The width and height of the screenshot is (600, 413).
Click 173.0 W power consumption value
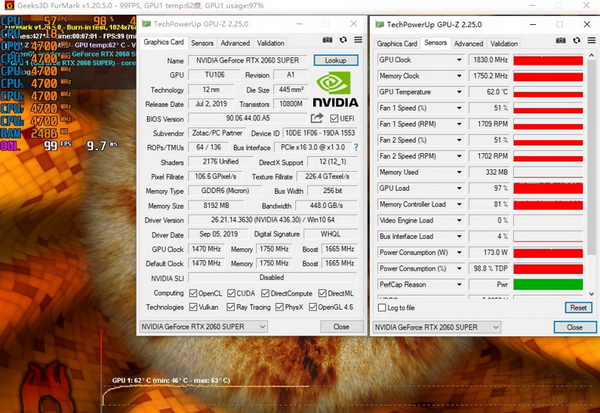click(x=490, y=253)
